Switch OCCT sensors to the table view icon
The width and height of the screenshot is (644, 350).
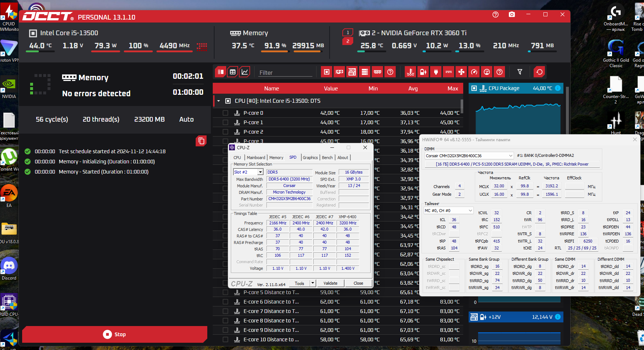click(x=233, y=72)
